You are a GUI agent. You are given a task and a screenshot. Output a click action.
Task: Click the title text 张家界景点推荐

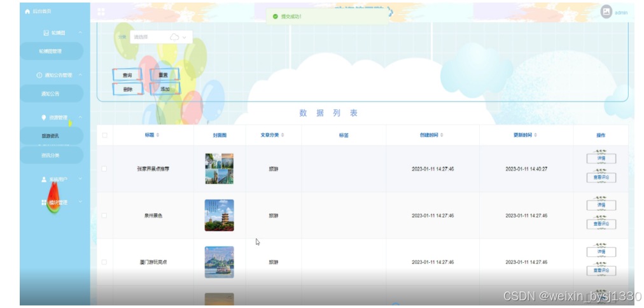pyautogui.click(x=152, y=169)
